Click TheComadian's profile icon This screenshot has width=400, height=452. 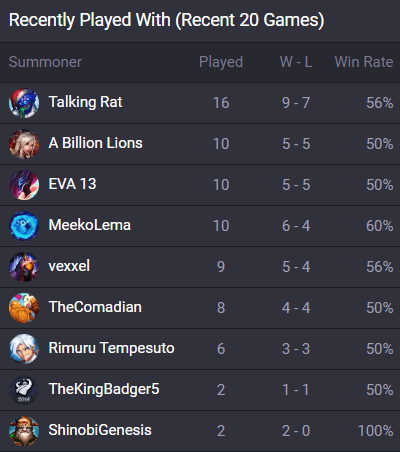(24, 308)
